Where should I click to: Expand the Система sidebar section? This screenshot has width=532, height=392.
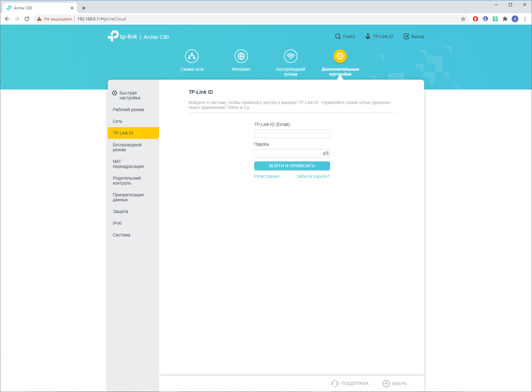point(121,235)
